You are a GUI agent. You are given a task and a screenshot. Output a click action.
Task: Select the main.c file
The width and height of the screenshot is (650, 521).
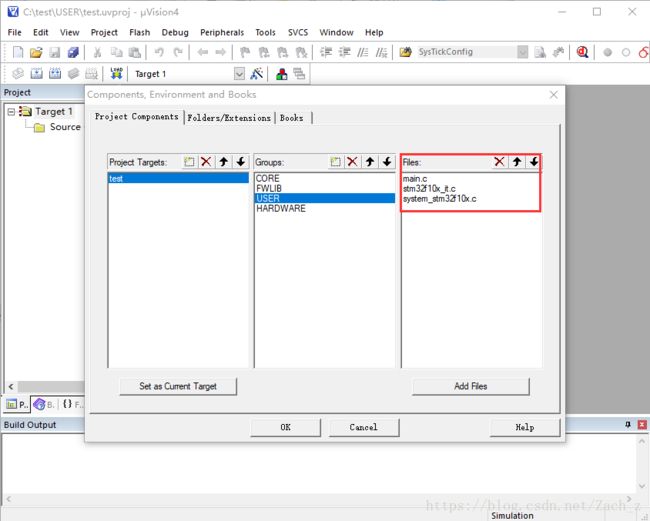click(471, 179)
